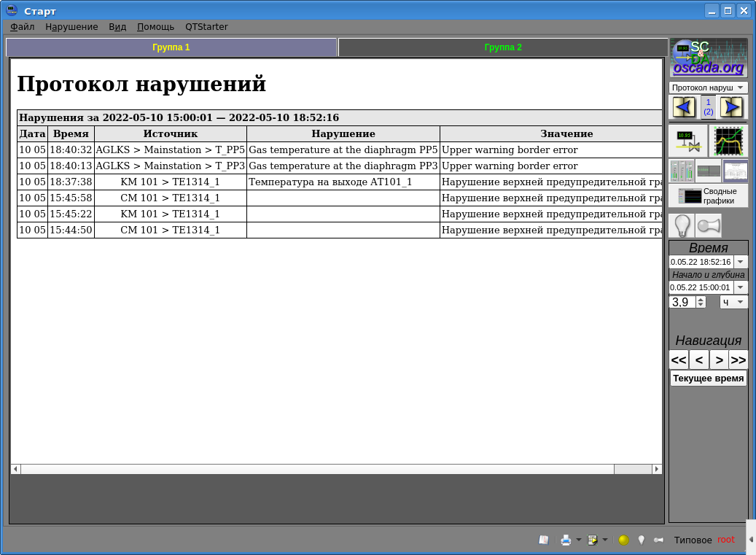Image resolution: width=756 pixels, height=555 pixels.
Task: Open the document protocol view thumbnail
Action: [x=735, y=171]
